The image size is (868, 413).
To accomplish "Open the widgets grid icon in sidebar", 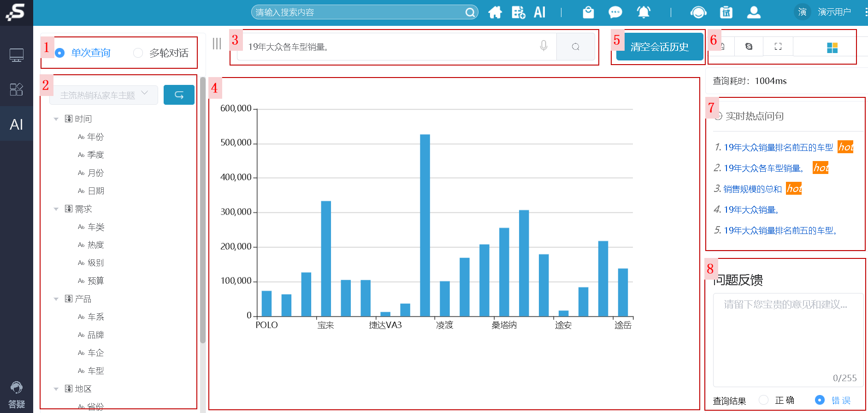I will (x=17, y=90).
